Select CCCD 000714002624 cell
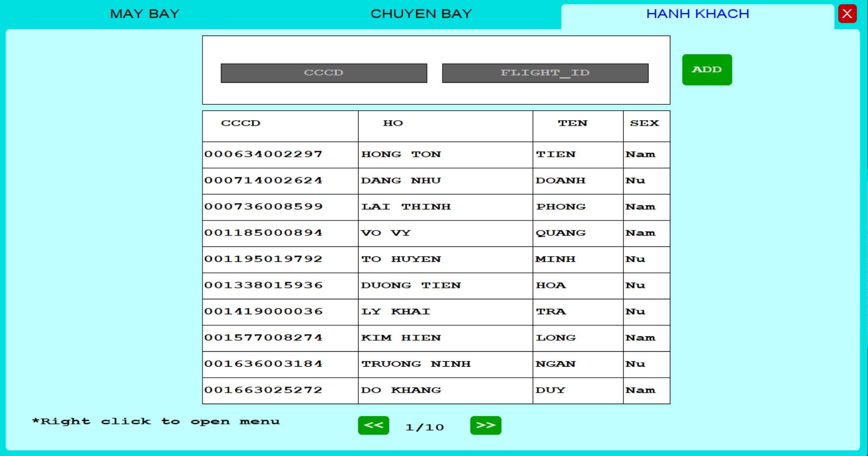This screenshot has width=868, height=456. click(x=280, y=181)
